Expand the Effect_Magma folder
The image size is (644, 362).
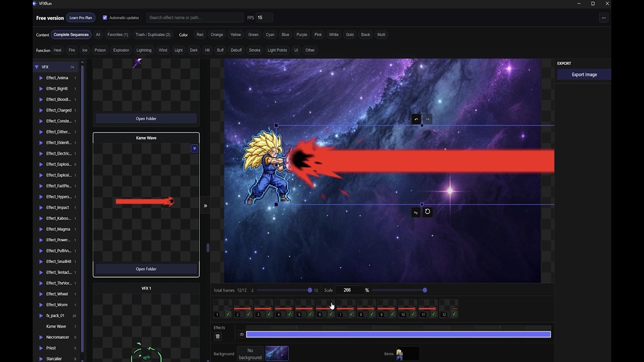pos(41,229)
